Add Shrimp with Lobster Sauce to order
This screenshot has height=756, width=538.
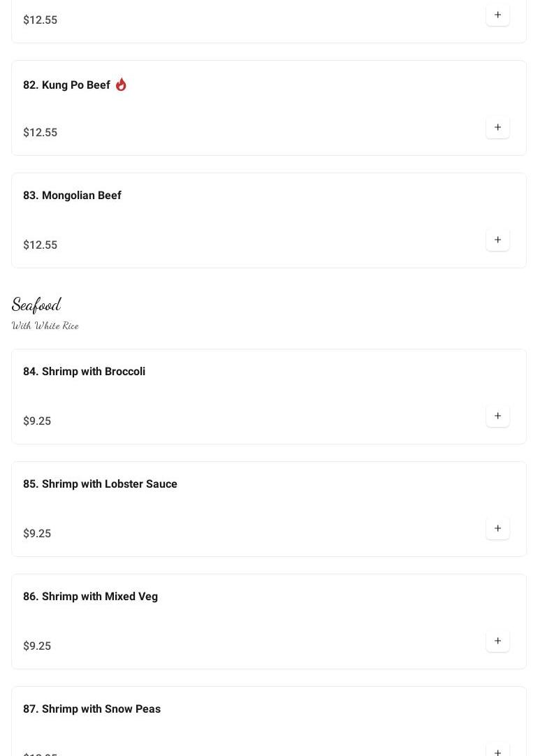[x=497, y=528]
